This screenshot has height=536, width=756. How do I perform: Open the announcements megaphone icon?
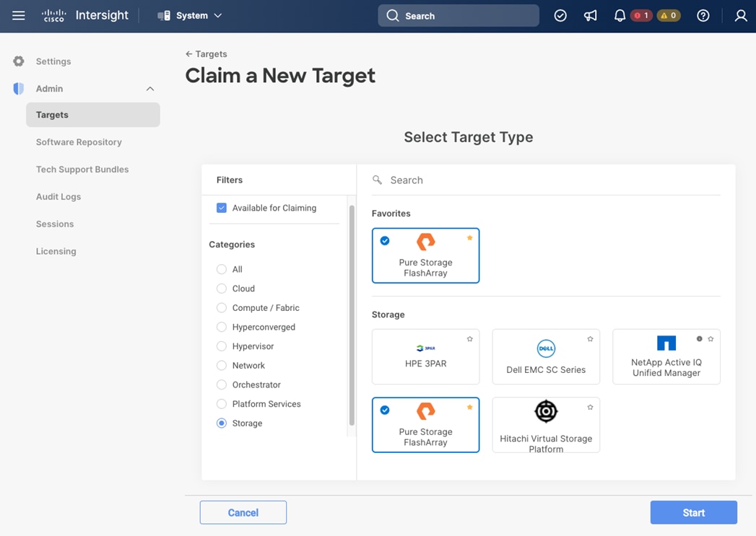[590, 15]
